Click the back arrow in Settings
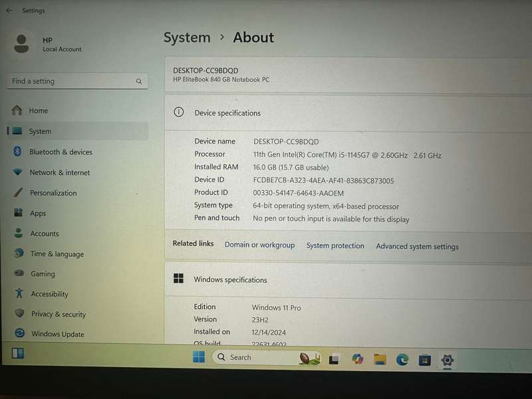Screen dimensions: 532x399 tap(9, 11)
